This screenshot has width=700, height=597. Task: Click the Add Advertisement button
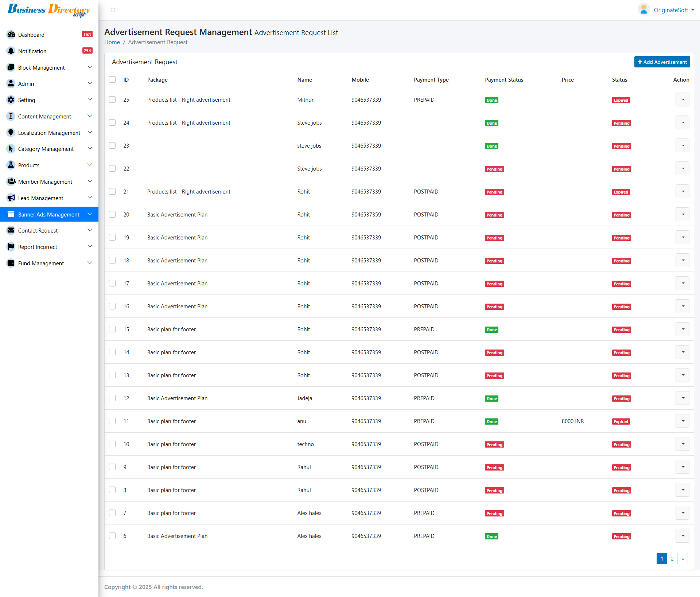pos(662,62)
